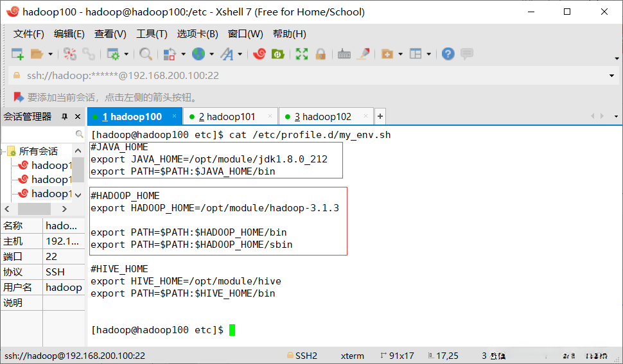623x364 pixels.
Task: Open the 文件(F) menu
Action: 29,34
